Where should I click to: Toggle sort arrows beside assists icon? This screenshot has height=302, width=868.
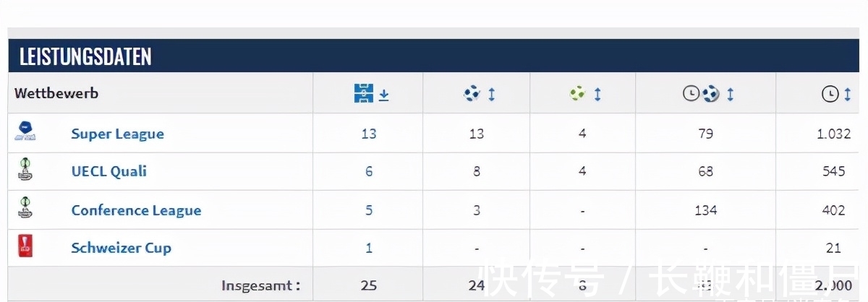pos(597,94)
